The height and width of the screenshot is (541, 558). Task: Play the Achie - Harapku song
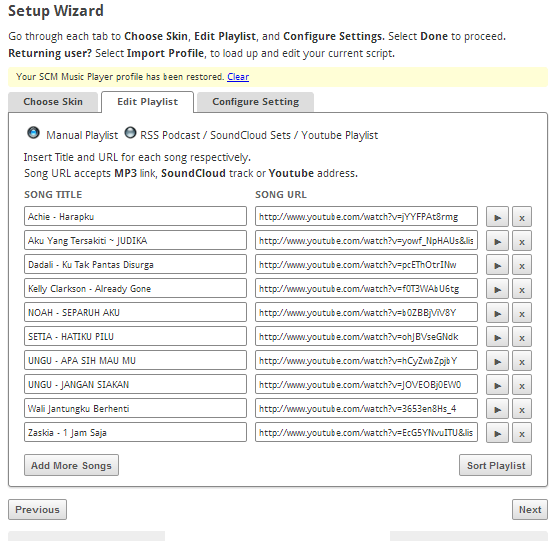click(x=497, y=217)
